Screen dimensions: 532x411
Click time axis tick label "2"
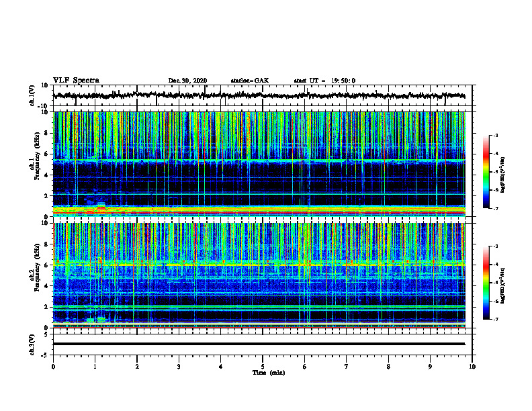coord(137,367)
